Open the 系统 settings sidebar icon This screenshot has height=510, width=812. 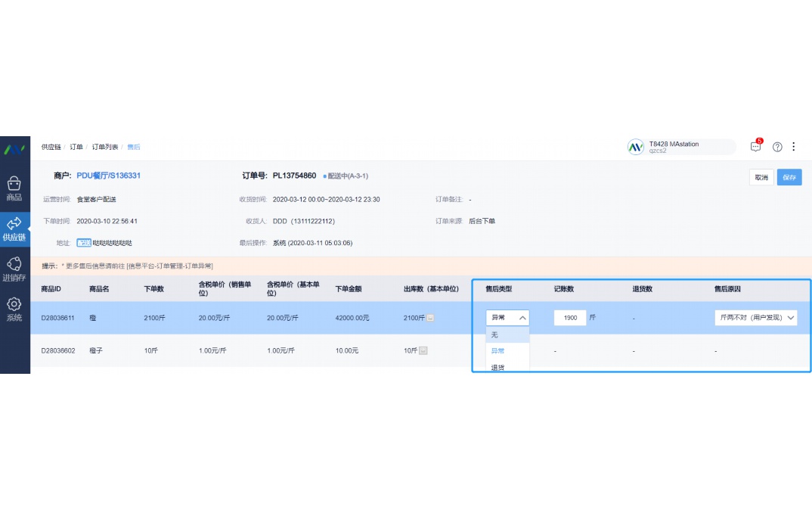[15, 307]
